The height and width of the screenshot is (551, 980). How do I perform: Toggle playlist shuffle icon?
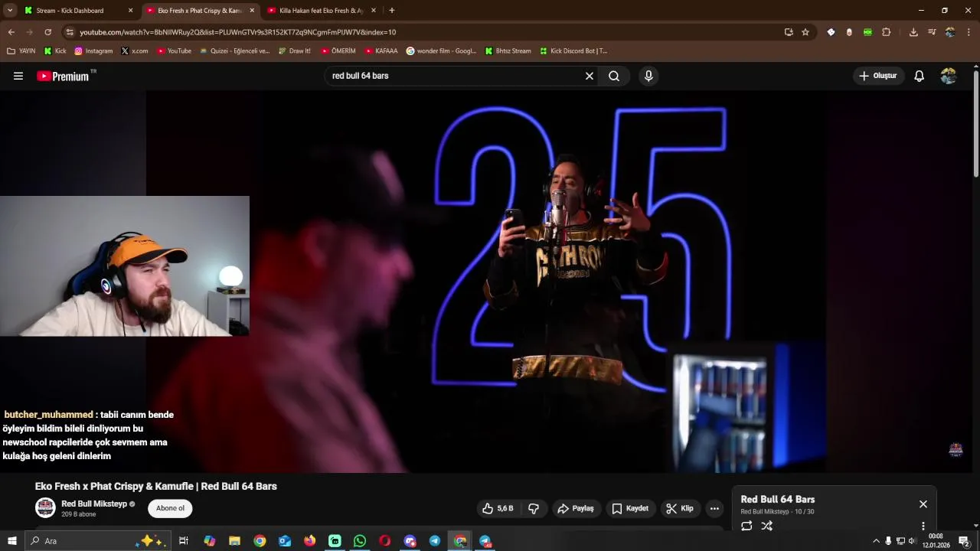[767, 526]
